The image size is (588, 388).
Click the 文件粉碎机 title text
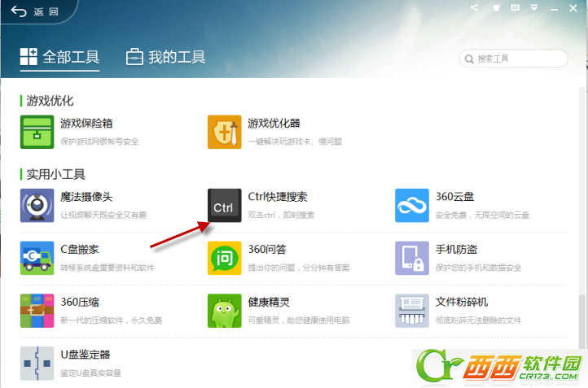tap(461, 303)
